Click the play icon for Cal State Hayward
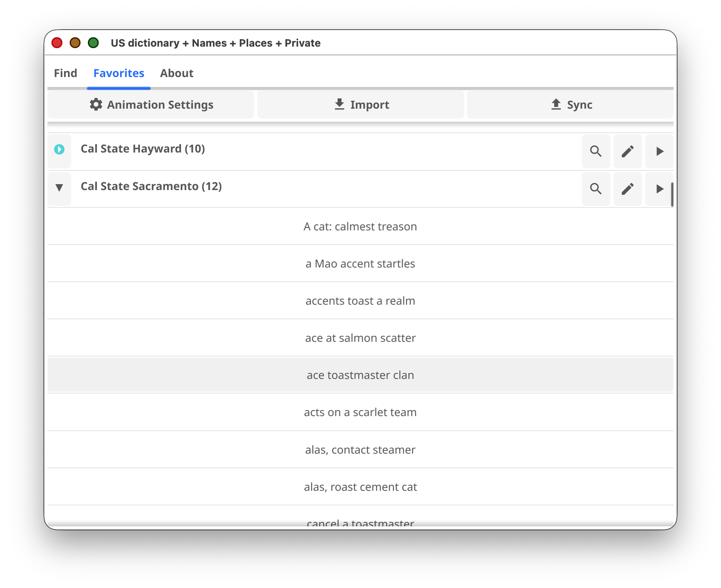721x588 pixels. [659, 151]
